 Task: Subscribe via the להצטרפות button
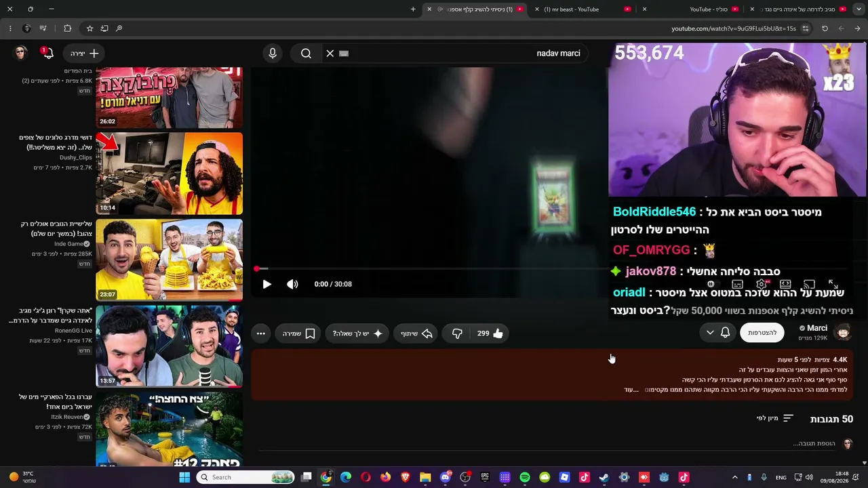762,333
